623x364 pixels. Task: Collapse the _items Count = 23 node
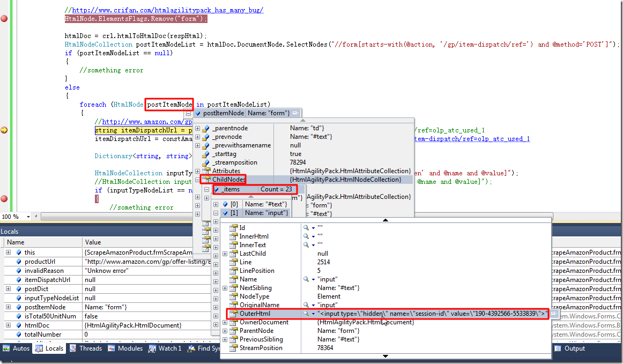[x=206, y=190]
